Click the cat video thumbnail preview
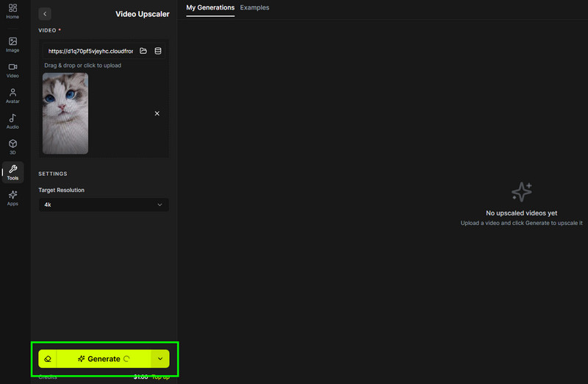 (65, 113)
